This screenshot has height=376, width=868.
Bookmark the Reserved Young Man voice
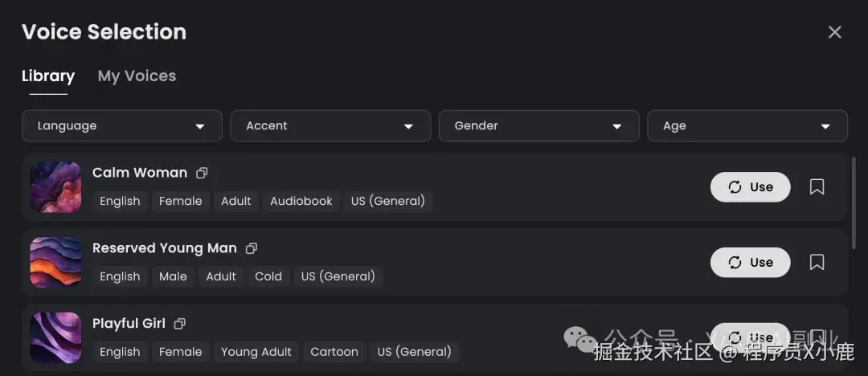tap(817, 263)
